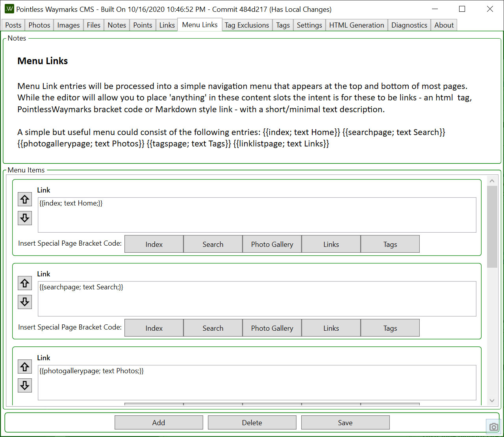Click the camera screenshot icon
Viewport: 504px width, 437px height.
click(x=494, y=427)
